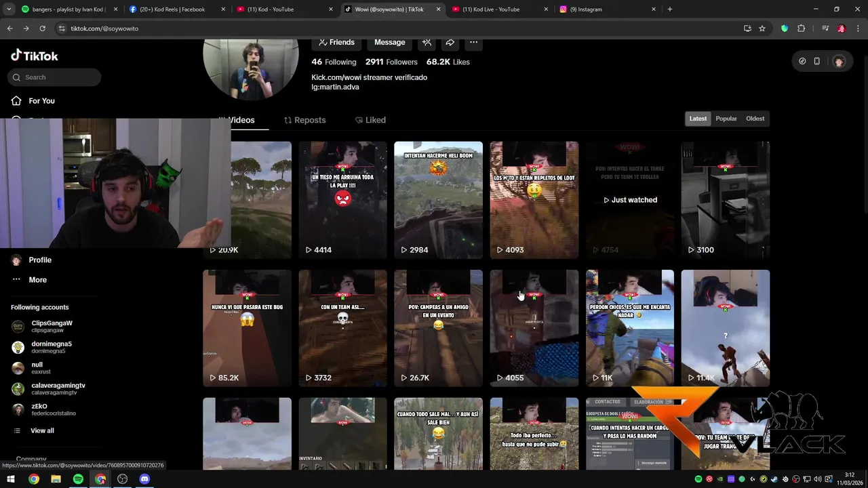Open the 'Cuando todo sale mal' video
Viewport: 868px width, 488px height.
[438, 434]
